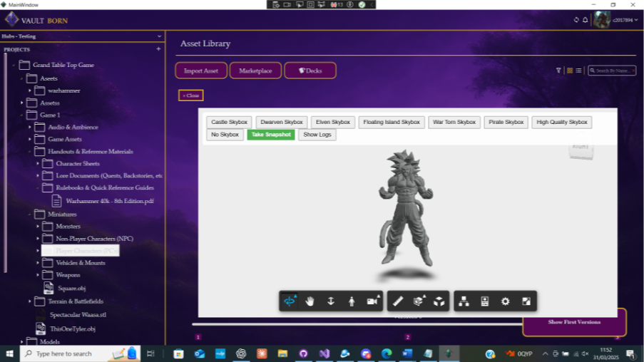Click Take Snapshot button
Image resolution: width=644 pixels, height=362 pixels.
coord(271,135)
